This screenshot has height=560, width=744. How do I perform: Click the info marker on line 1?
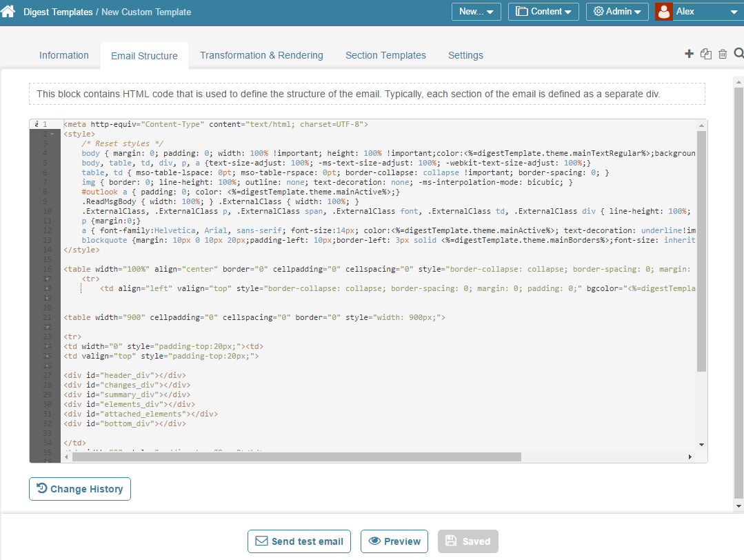pyautogui.click(x=37, y=124)
